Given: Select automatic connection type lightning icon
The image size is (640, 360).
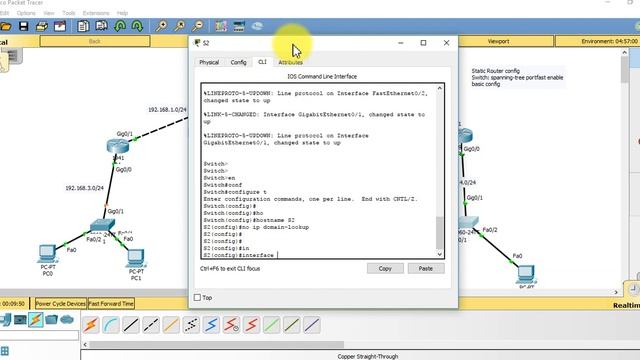Looking at the screenshot, I should click(91, 325).
